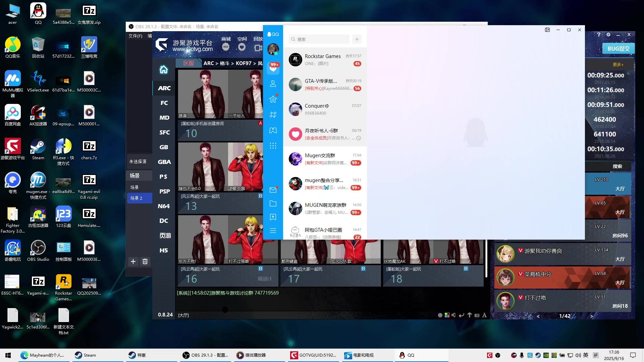Open QQ mail envelope icon
The image size is (644, 362).
[x=273, y=190]
